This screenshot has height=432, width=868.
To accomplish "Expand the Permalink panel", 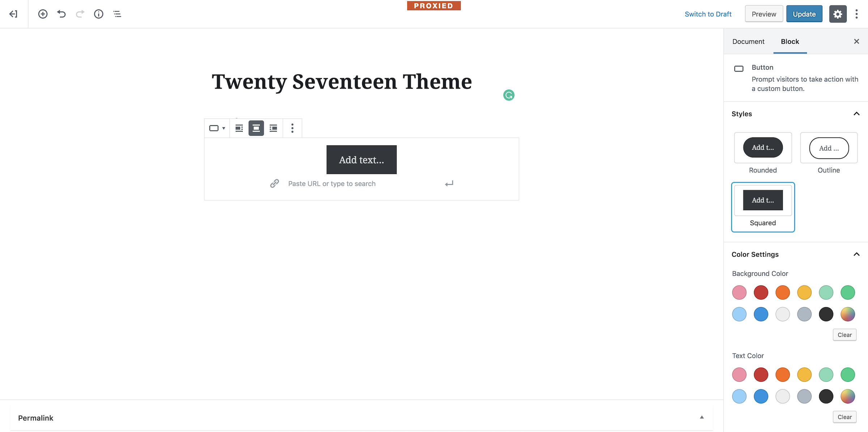I will (x=702, y=417).
